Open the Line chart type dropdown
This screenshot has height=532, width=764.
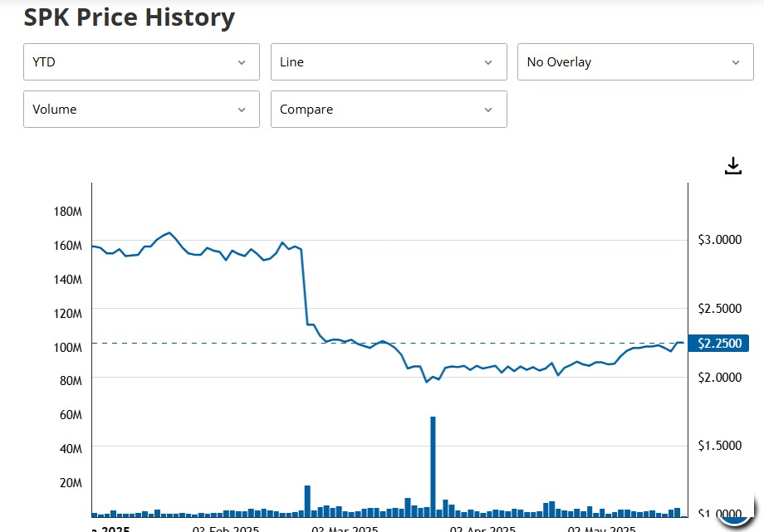point(389,62)
